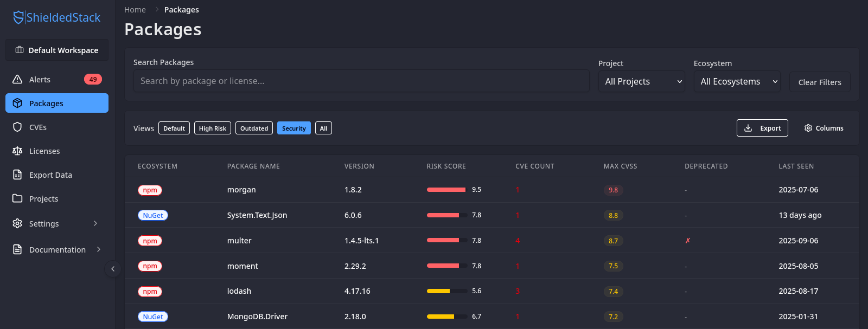Click the risk score bar for lodash
Image resolution: width=868 pixels, height=329 pixels.
[x=447, y=291]
